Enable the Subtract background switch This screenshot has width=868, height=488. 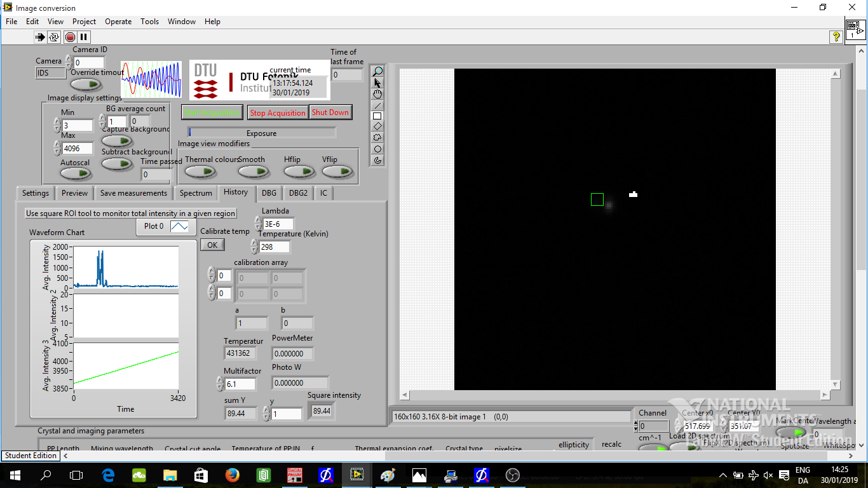tap(117, 164)
